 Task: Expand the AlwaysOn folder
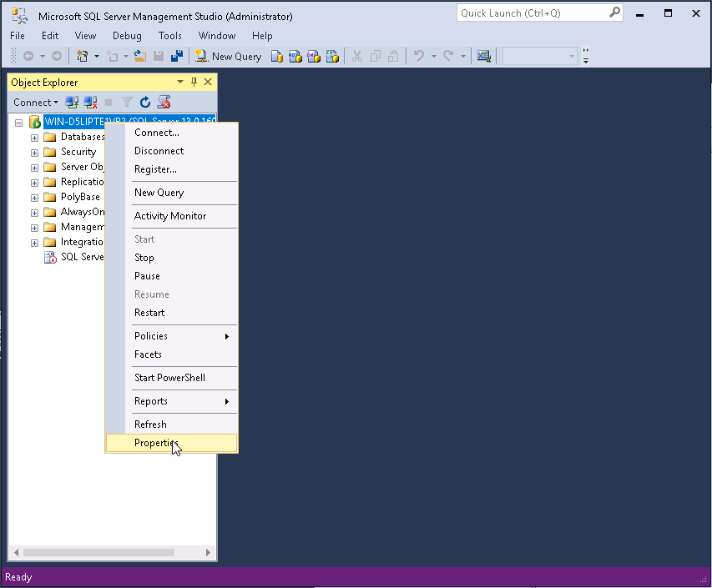click(x=34, y=213)
